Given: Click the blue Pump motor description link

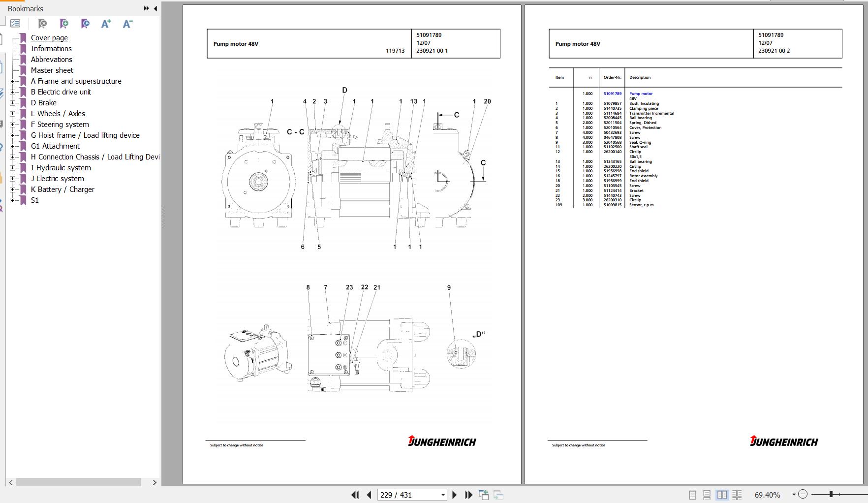Looking at the screenshot, I should pos(641,94).
